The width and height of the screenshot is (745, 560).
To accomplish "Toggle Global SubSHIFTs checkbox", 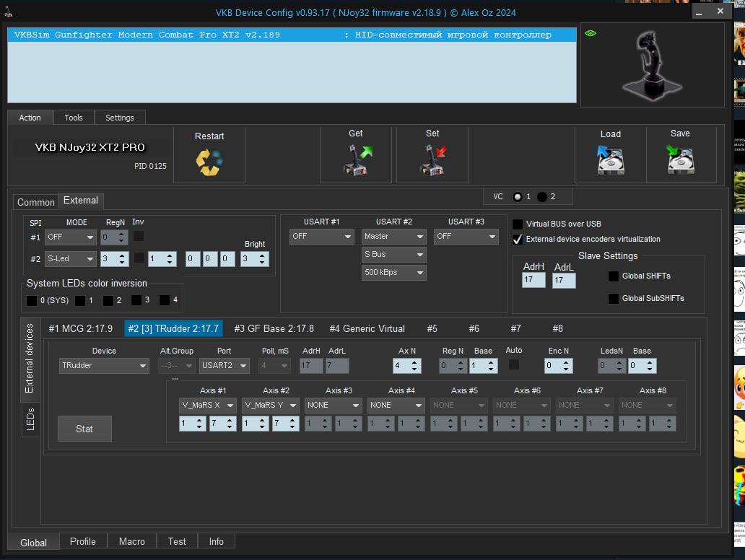I will [614, 298].
